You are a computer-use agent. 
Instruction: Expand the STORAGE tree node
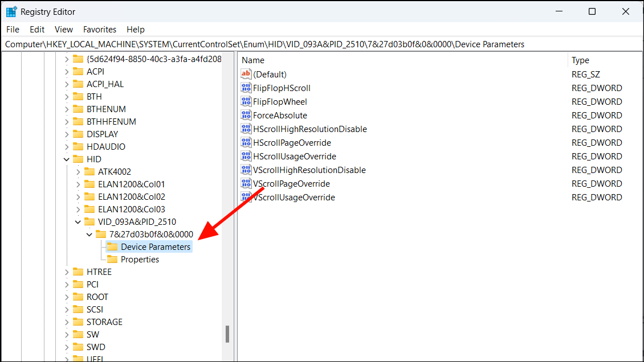click(67, 322)
